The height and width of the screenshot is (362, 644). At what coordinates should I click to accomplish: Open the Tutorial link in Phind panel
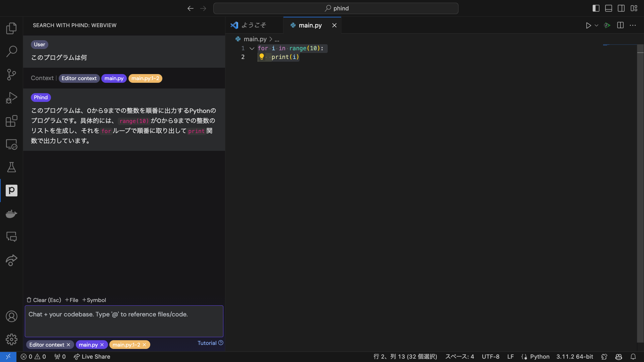(x=207, y=343)
